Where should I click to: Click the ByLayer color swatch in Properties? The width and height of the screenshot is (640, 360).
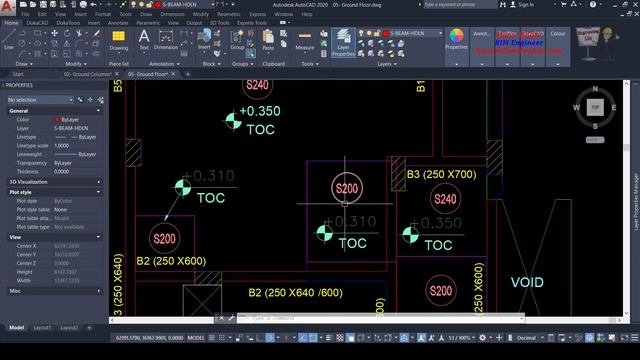click(57, 120)
